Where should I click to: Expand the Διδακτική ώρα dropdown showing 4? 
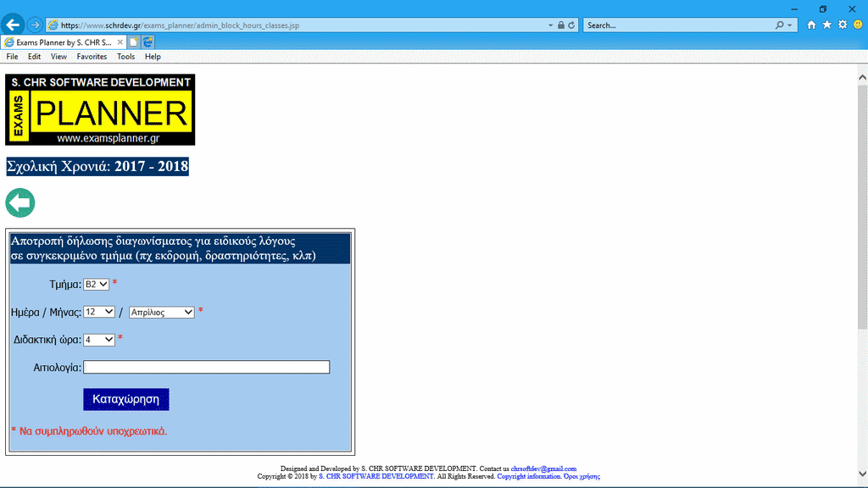(x=99, y=340)
